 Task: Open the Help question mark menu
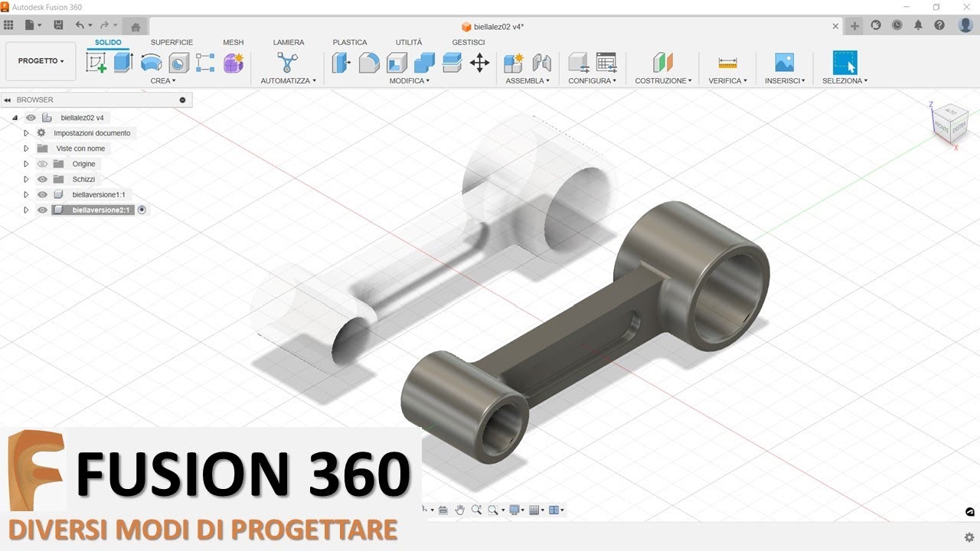939,25
